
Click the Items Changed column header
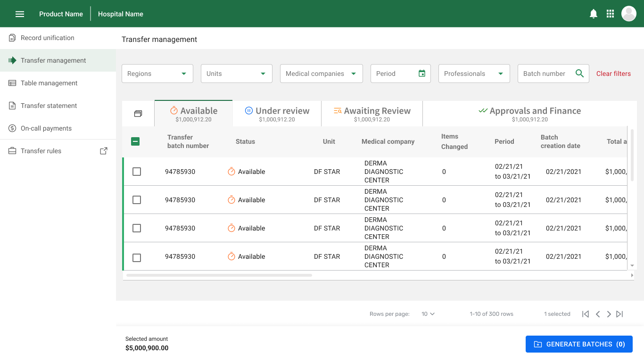coord(454,141)
